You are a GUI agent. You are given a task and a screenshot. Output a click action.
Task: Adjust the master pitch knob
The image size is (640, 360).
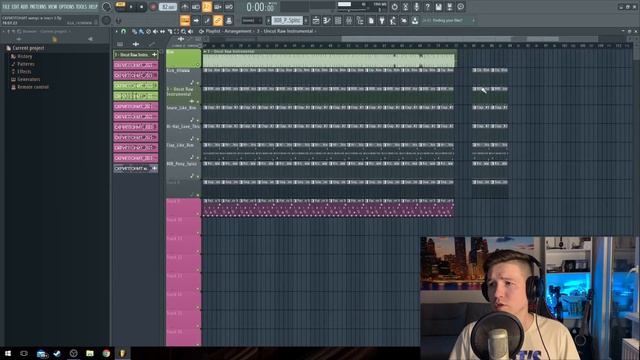coord(106,20)
